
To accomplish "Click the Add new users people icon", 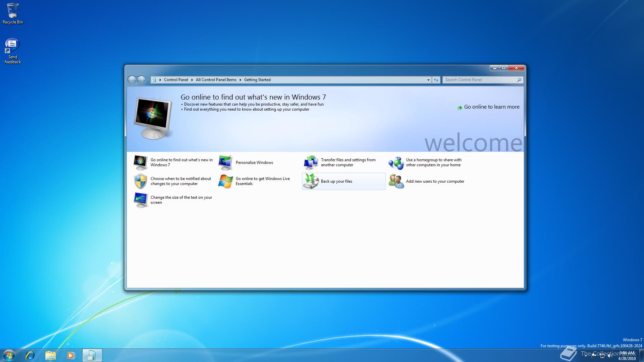I will pyautogui.click(x=396, y=181).
